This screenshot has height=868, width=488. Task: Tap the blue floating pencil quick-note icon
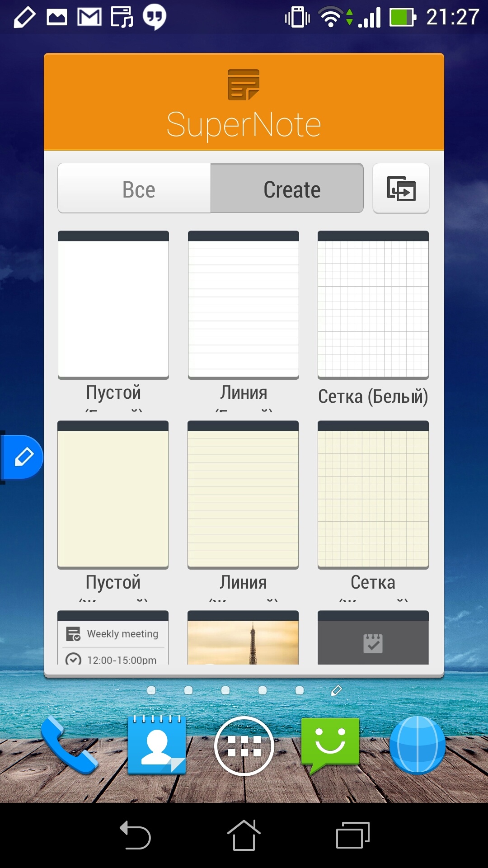click(23, 457)
